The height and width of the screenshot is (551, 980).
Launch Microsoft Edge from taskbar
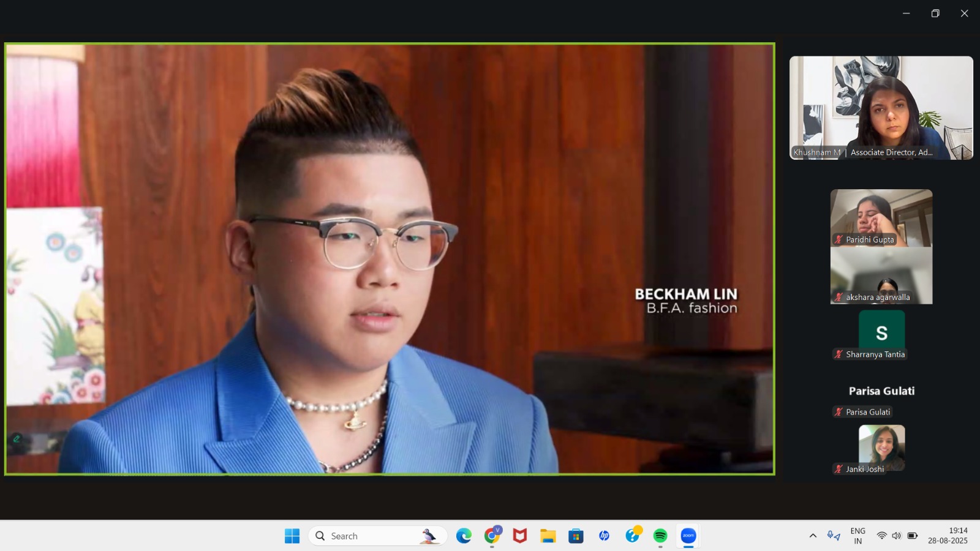(464, 536)
